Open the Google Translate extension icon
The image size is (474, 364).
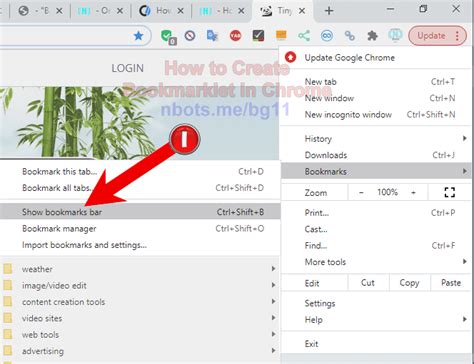[x=212, y=35]
